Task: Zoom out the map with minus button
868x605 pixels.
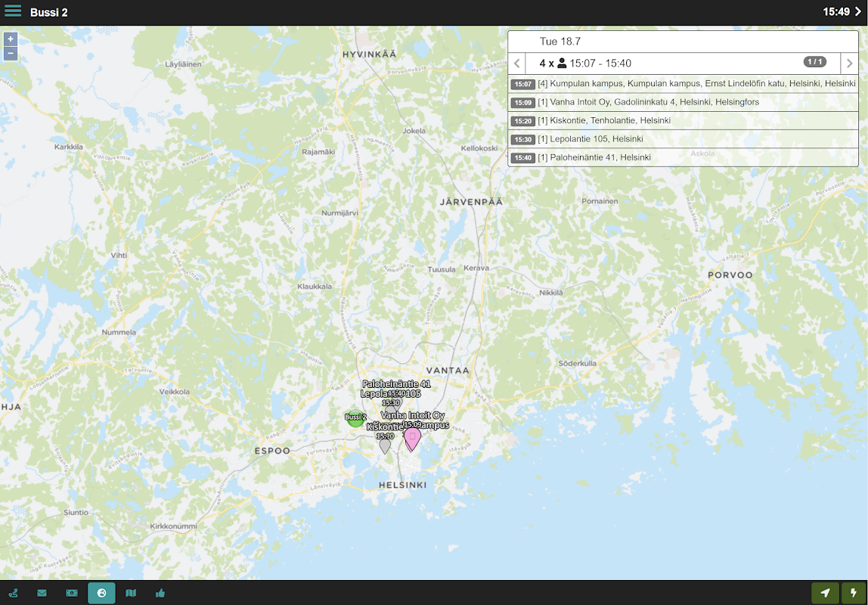Action: [x=11, y=54]
